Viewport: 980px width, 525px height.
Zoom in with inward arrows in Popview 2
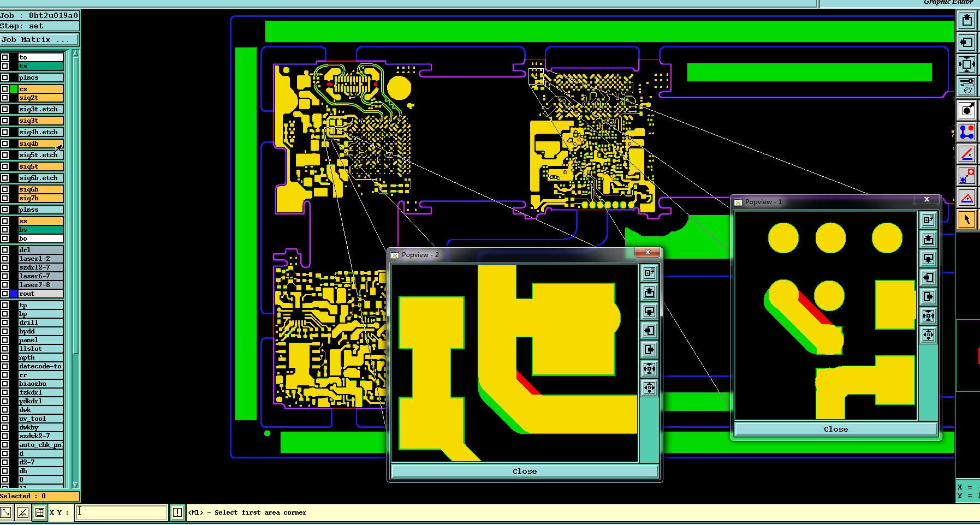(649, 368)
